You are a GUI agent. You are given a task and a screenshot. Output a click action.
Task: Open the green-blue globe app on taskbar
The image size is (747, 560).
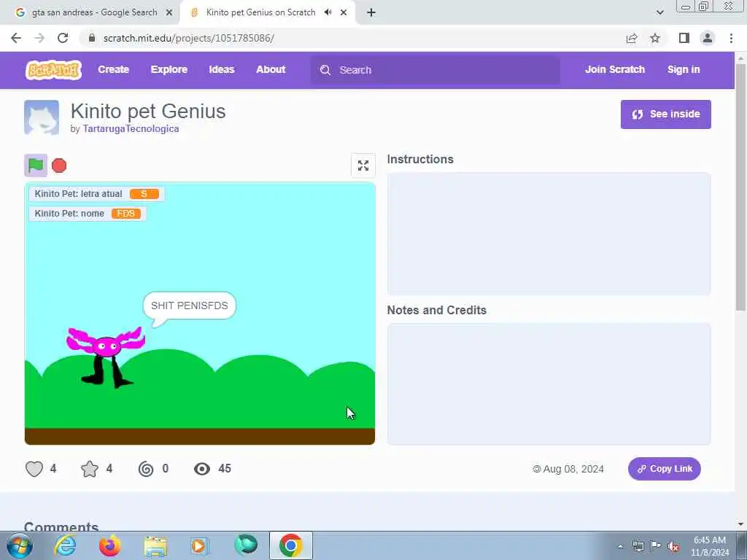tap(246, 545)
